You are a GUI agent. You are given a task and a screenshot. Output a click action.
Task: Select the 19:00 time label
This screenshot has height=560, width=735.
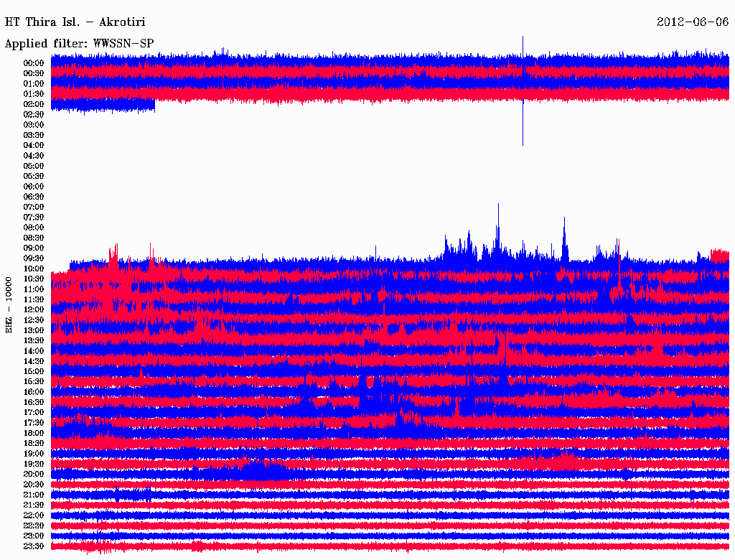[34, 454]
